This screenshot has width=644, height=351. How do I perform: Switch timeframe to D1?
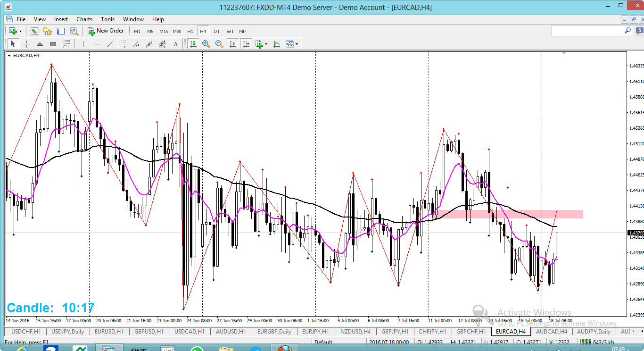click(x=216, y=31)
